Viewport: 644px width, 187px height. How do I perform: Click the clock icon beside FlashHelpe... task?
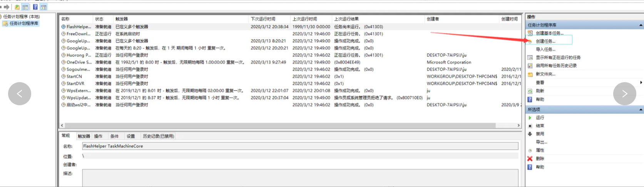coord(64,27)
